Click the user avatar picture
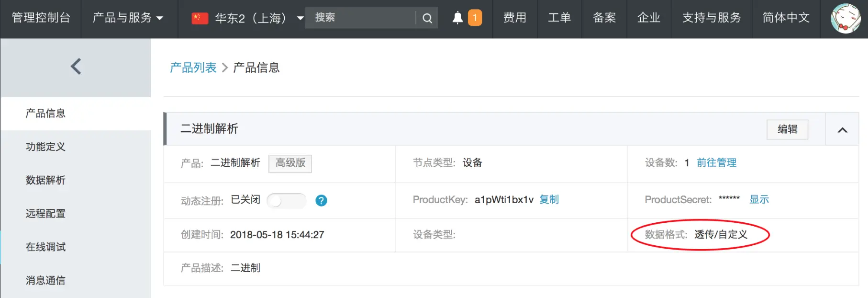 coord(846,18)
